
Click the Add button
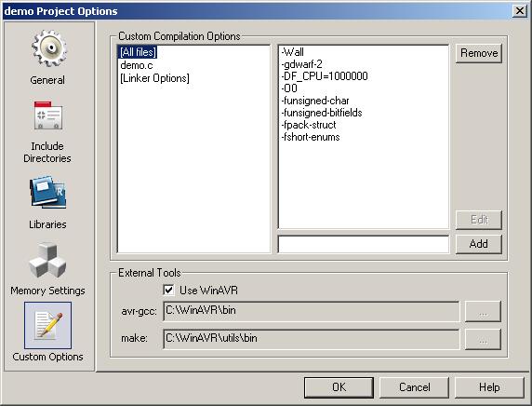point(479,244)
